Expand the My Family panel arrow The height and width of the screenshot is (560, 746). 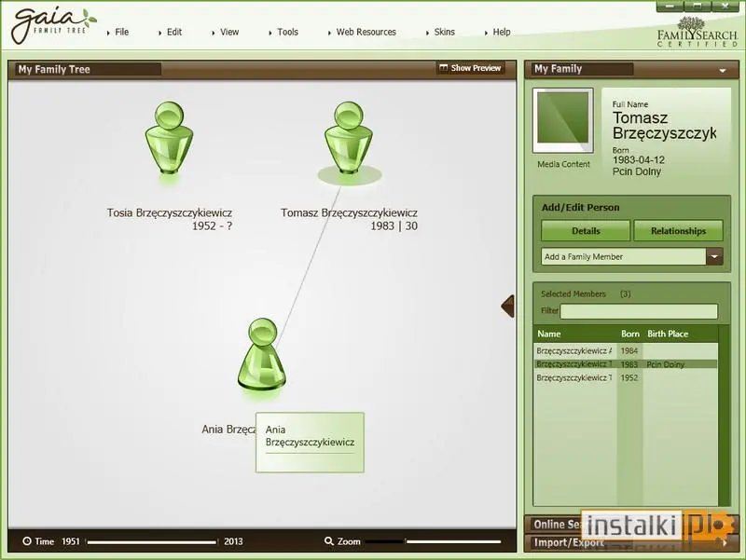click(722, 71)
